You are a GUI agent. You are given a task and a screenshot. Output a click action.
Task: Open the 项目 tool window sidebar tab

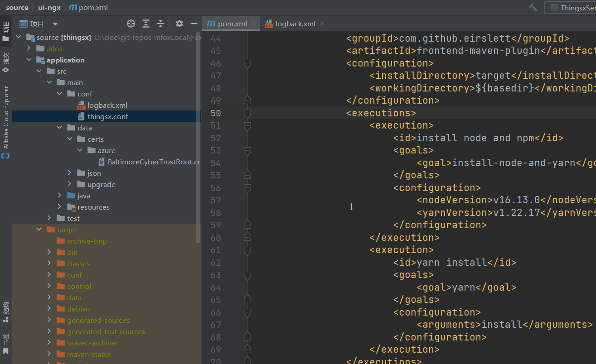[x=6, y=31]
